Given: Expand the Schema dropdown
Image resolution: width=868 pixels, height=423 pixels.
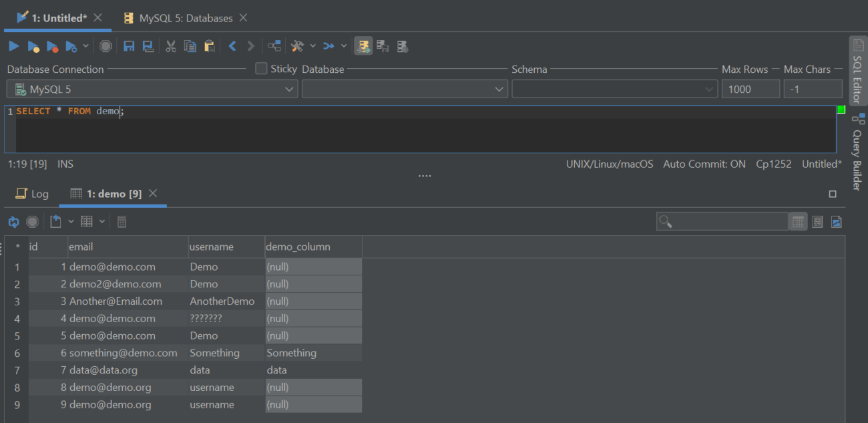Looking at the screenshot, I should 708,88.
